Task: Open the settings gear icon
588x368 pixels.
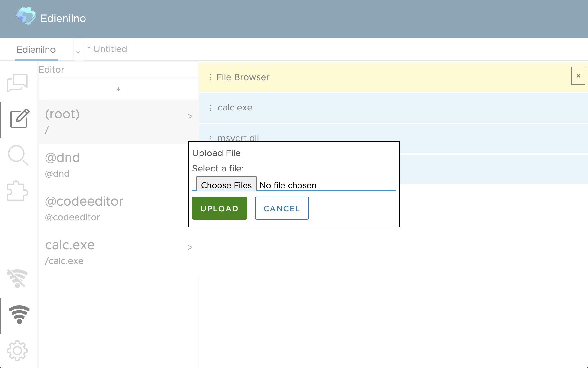Action: 18,350
